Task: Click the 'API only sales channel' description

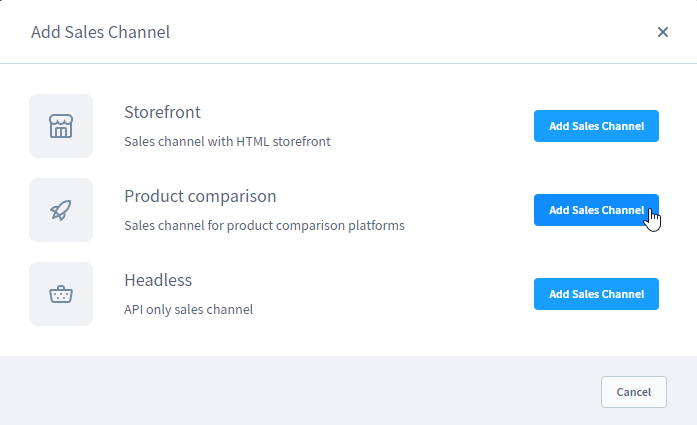Action: (x=188, y=309)
